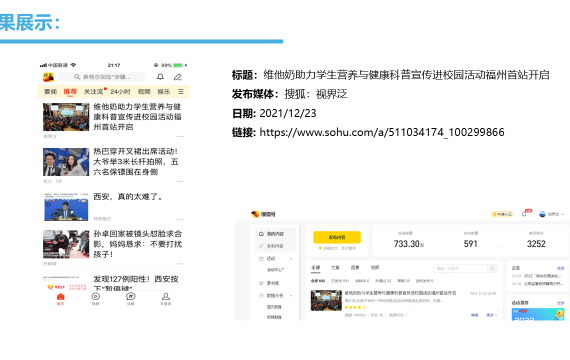Open the 维他奶 article thumbnail in the phone feed
This screenshot has width=570, height=360.
click(66, 117)
